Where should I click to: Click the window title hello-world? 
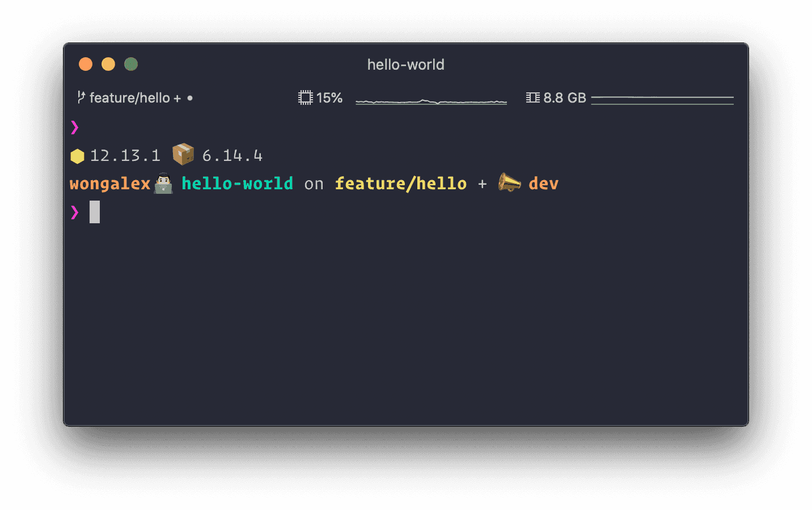click(405, 65)
